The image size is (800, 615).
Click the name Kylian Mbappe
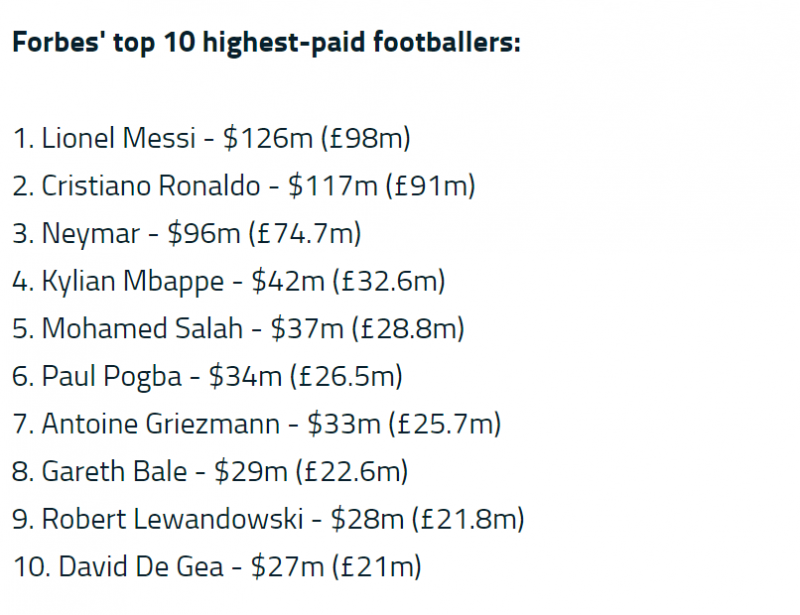click(133, 281)
